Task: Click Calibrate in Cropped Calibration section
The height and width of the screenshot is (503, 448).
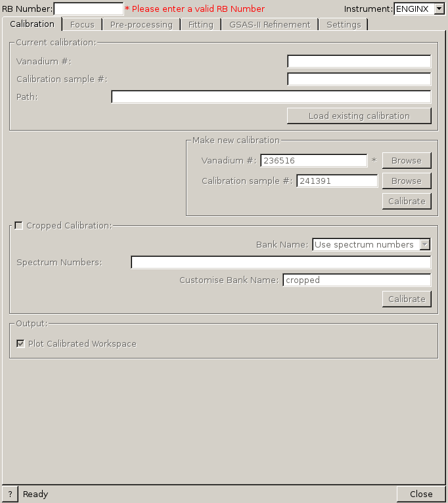Action: (x=406, y=299)
